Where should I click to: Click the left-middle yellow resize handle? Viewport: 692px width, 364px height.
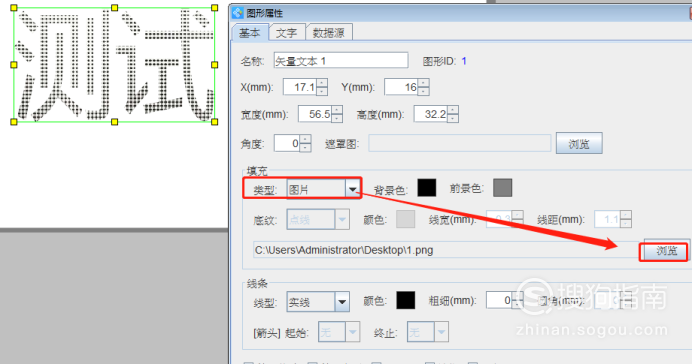pyautogui.click(x=14, y=65)
